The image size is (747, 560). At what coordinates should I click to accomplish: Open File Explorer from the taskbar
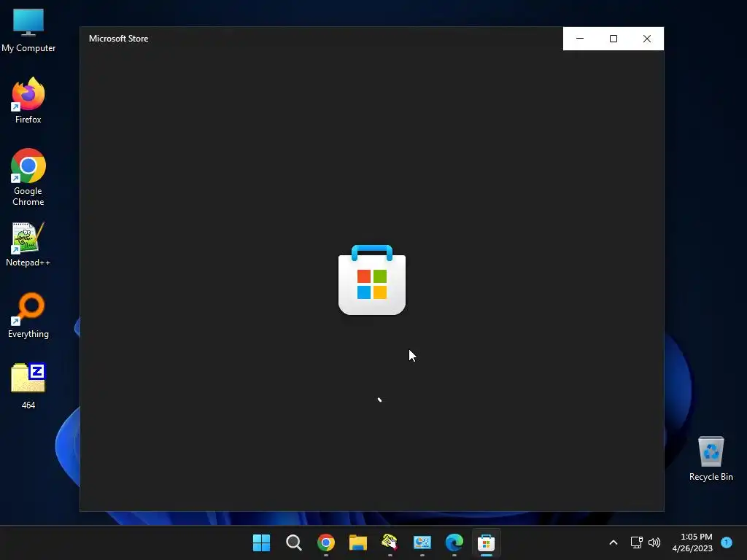(357, 542)
